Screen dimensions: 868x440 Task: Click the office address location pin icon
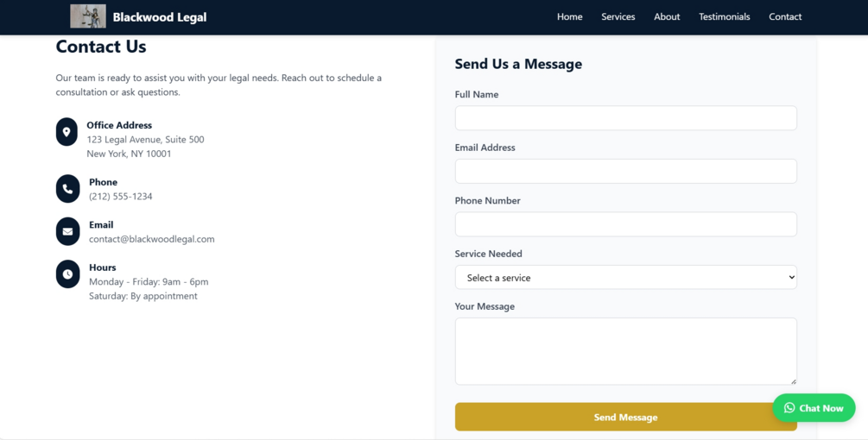[x=67, y=132]
